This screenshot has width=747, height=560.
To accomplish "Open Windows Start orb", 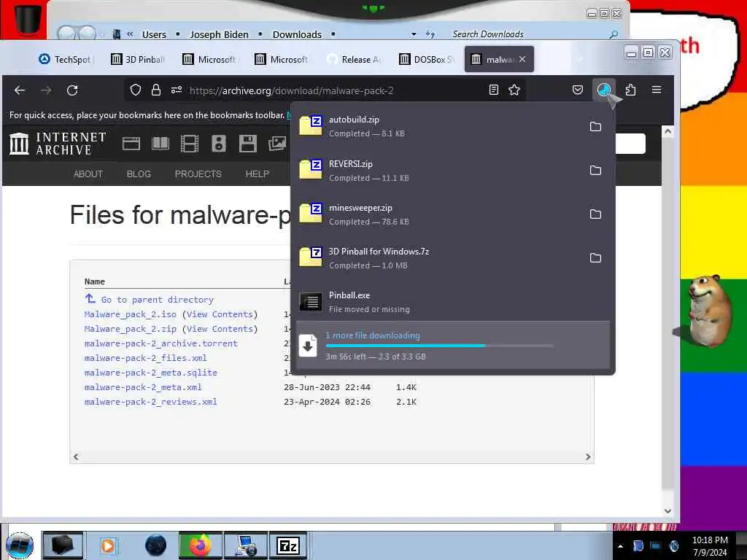I will click(20, 545).
